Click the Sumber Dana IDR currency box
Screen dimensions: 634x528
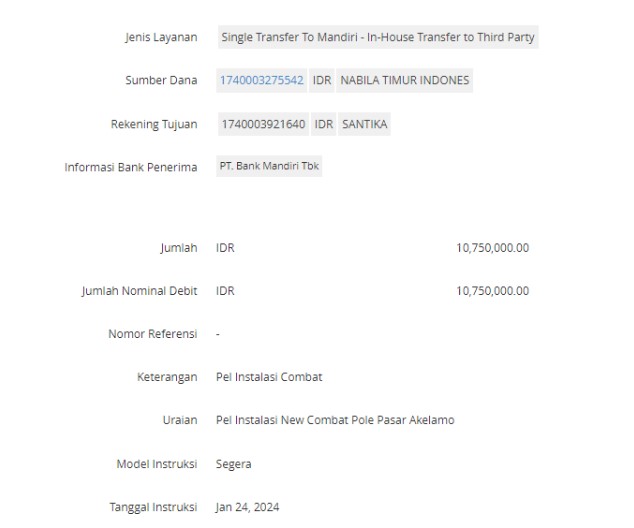[x=322, y=80]
